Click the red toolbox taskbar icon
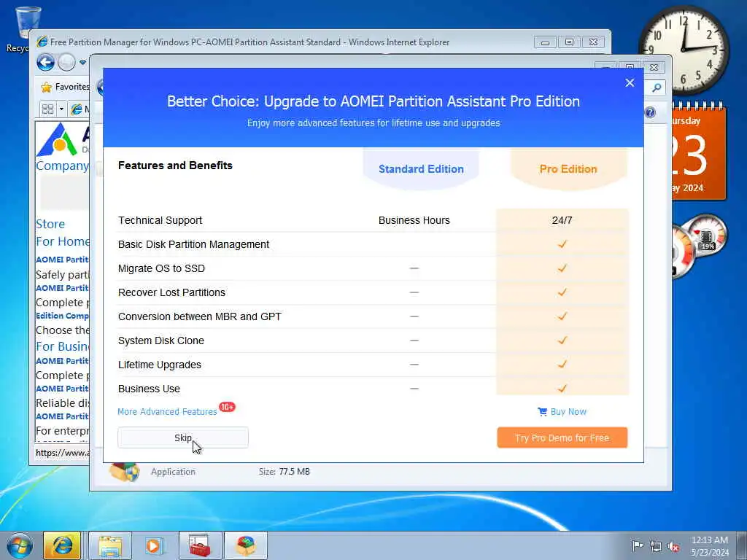 pos(200,545)
